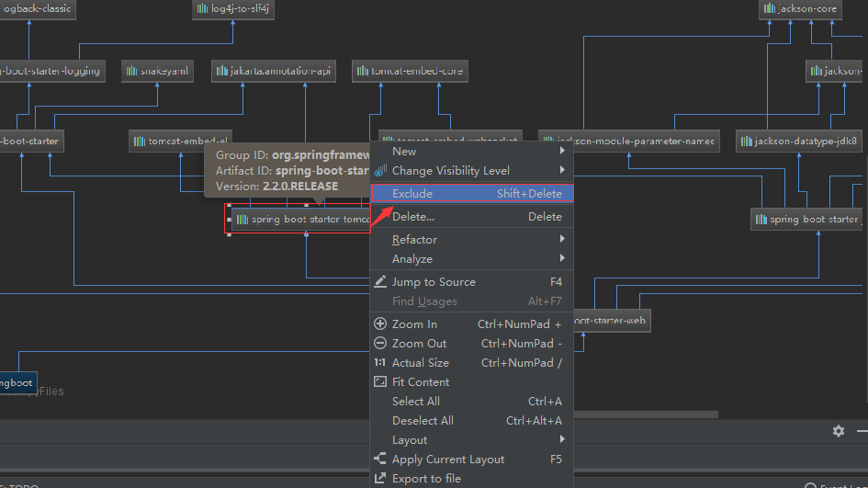Click the Apply Current Layout icon
Viewport: 868px width, 488px height.
coord(380,458)
